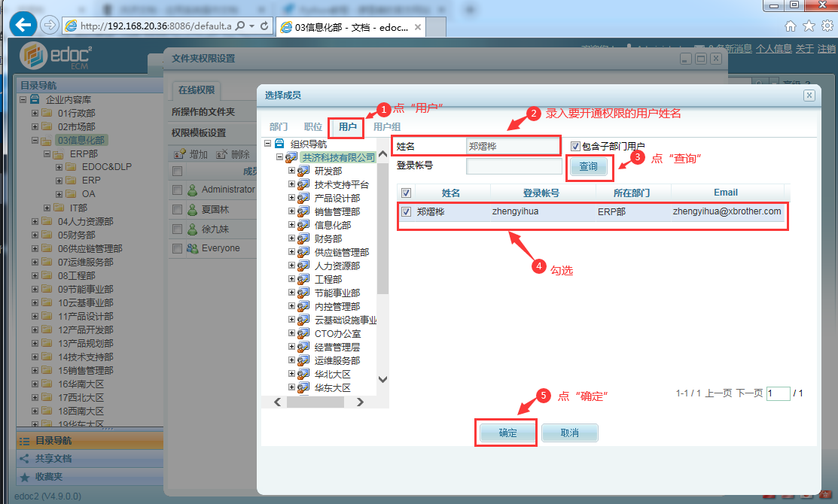Image resolution: width=838 pixels, height=504 pixels.
Task: Click the browser refresh icon
Action: pyautogui.click(x=264, y=26)
